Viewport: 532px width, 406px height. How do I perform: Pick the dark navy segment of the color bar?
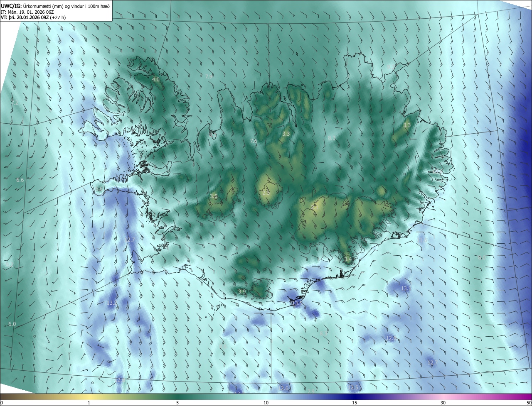point(355,396)
